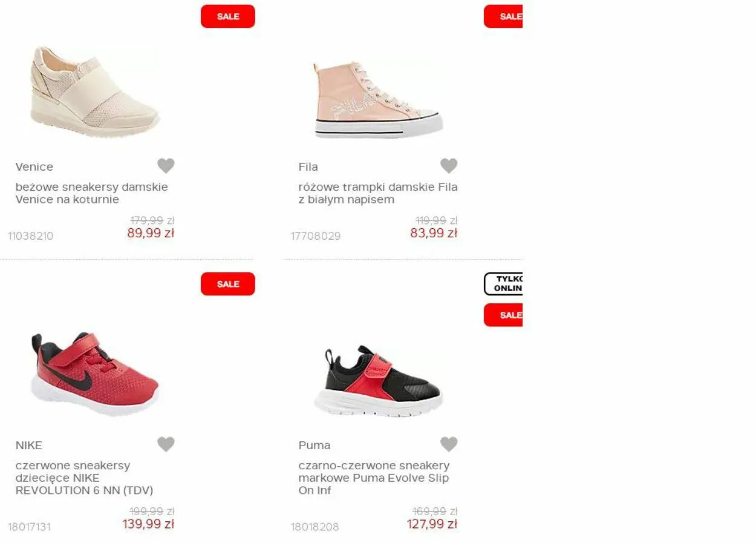Image resolution: width=756 pixels, height=543 pixels.
Task: Open the beige Venice wedge sneaker image
Action: [x=95, y=92]
